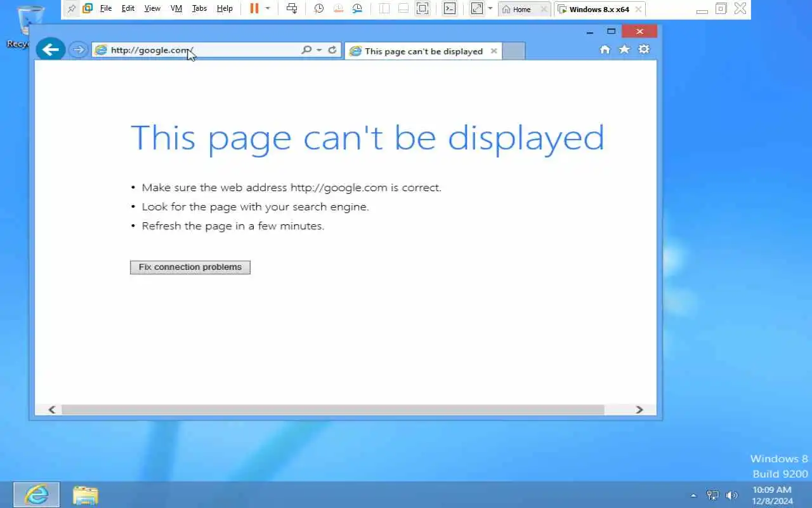Toggle the VMware library sidebar view icon
This screenshot has height=508, width=812.
tap(384, 8)
